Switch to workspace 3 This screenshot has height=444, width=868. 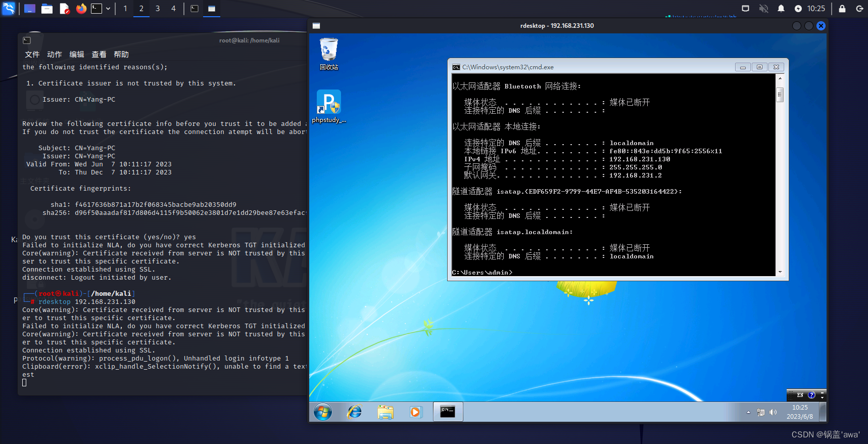[158, 9]
